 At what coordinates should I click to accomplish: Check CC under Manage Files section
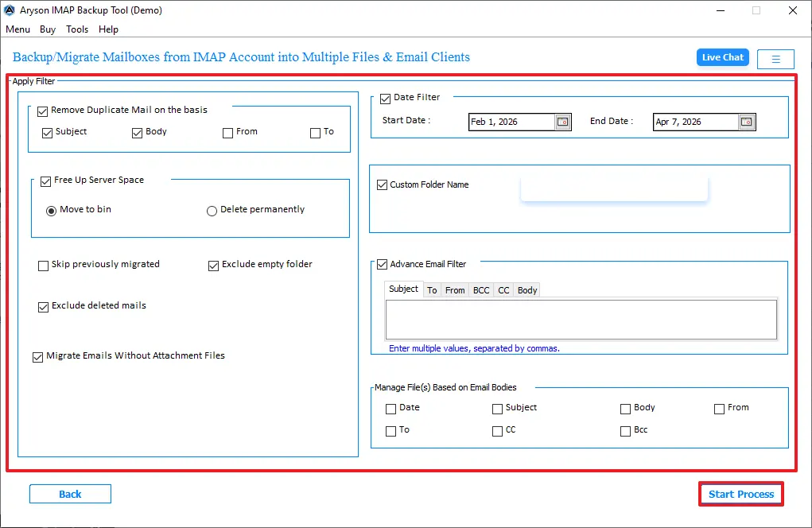point(498,431)
